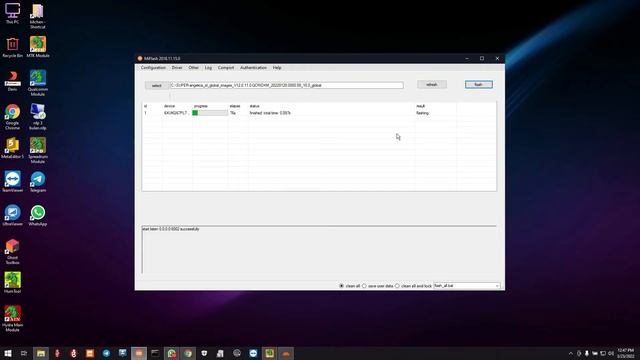Open the Comport menu
The image size is (640, 360).
click(226, 68)
